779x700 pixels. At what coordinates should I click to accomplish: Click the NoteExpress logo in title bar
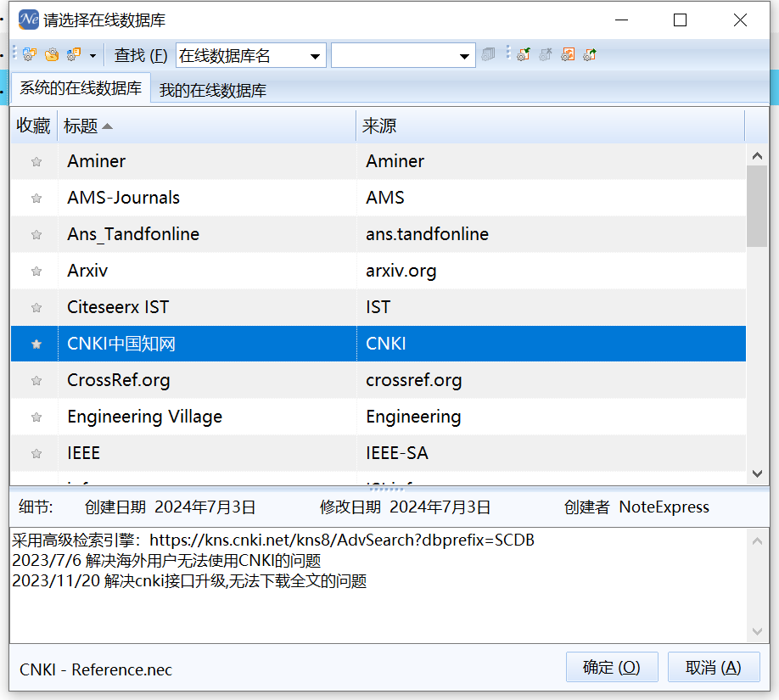28,20
